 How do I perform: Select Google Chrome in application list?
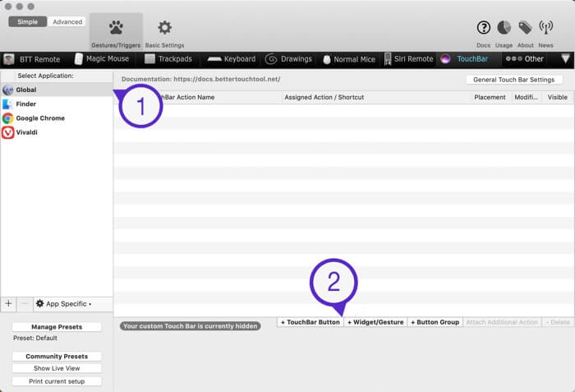tap(57, 118)
